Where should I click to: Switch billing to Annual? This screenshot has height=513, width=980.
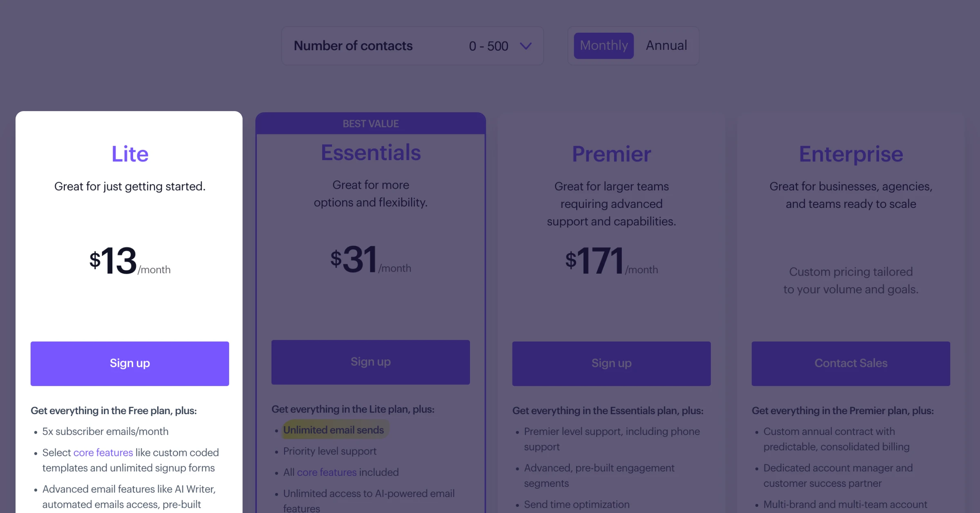666,45
